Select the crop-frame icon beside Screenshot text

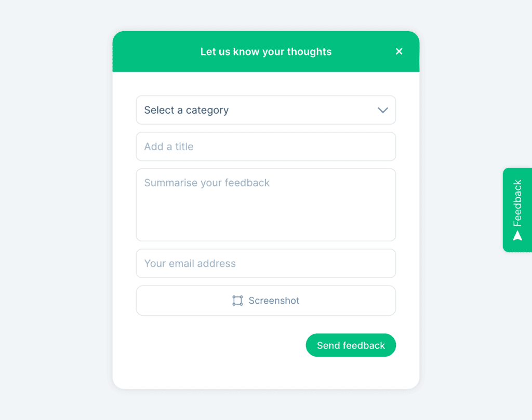(238, 301)
